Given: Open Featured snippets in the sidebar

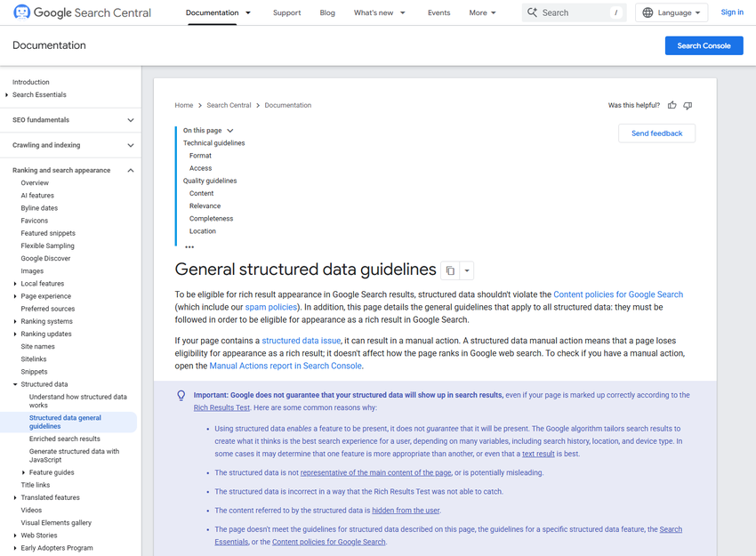Looking at the screenshot, I should click(x=48, y=233).
